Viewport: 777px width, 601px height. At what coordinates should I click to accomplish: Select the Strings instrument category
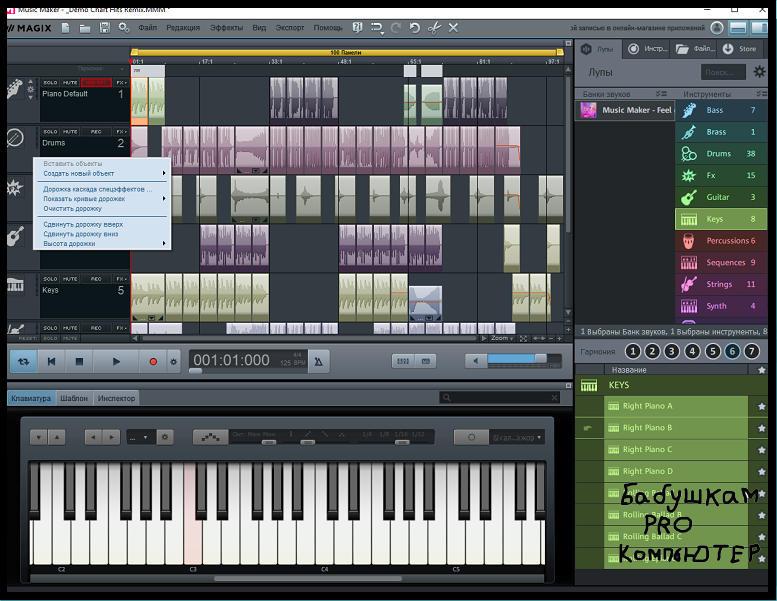pyautogui.click(x=721, y=284)
